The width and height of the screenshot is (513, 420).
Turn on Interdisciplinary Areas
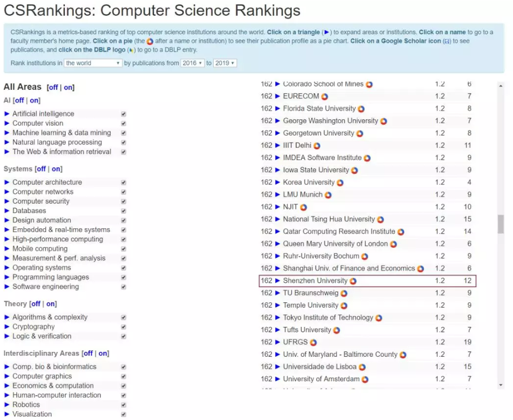coord(102,354)
